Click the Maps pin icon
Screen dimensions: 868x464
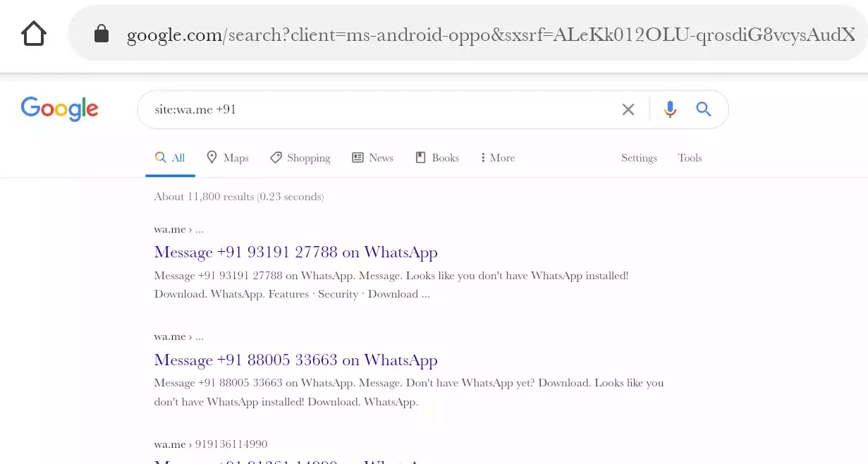coord(212,157)
